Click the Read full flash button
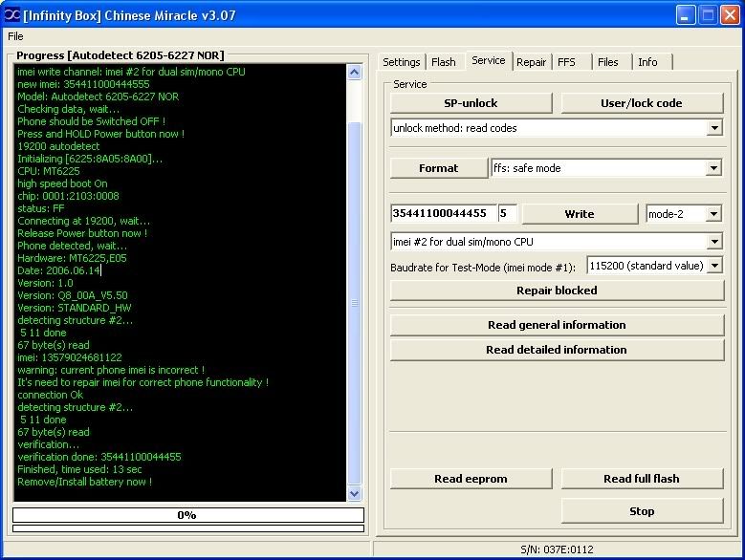The width and height of the screenshot is (745, 560). pos(642,479)
